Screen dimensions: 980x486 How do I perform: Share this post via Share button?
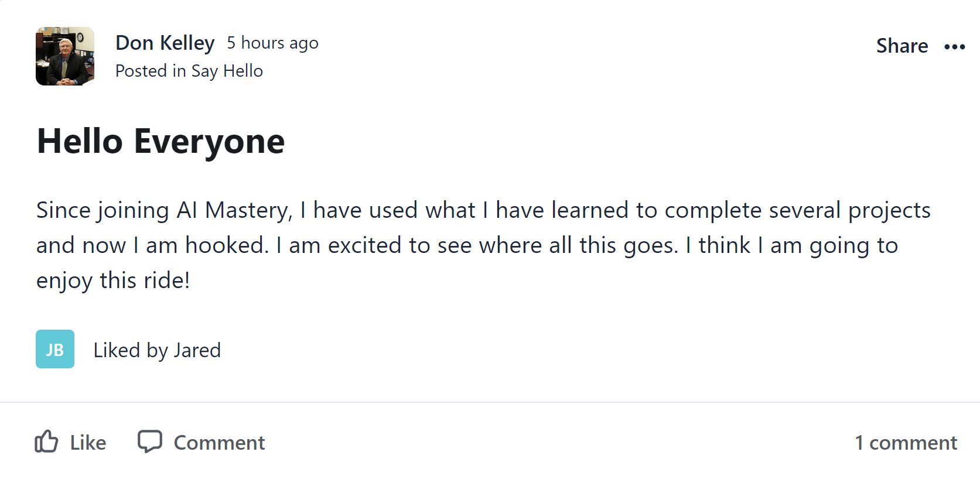902,46
